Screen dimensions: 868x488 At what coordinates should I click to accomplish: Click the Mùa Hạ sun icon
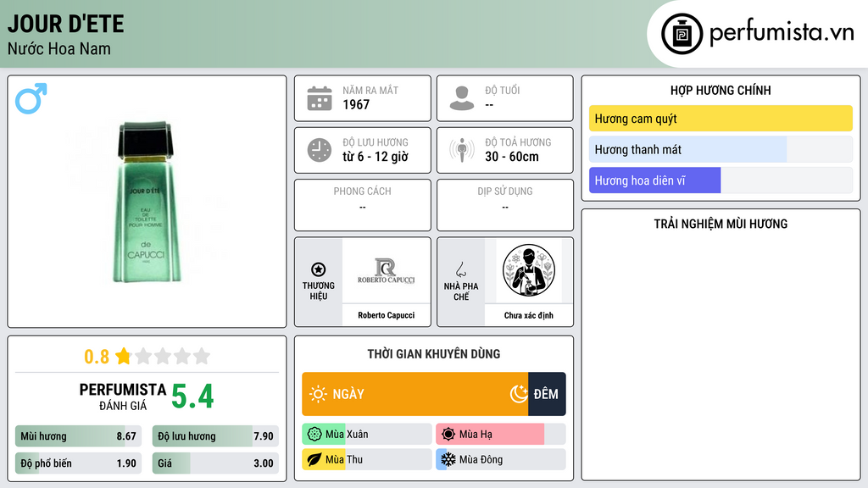pos(448,435)
